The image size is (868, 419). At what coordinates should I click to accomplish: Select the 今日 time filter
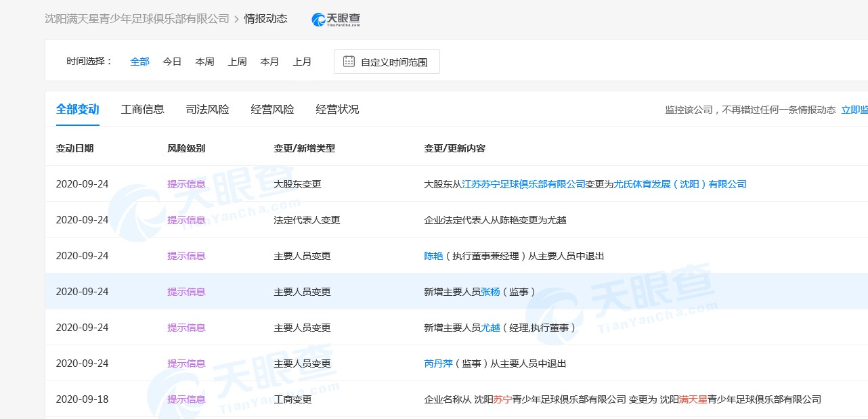tap(172, 62)
